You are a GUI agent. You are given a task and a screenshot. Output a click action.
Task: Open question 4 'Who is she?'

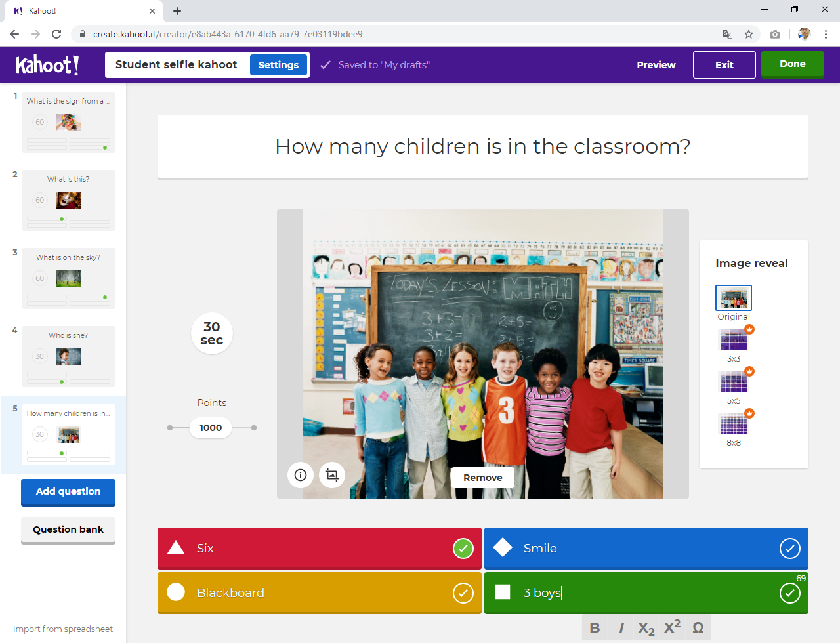(68, 356)
